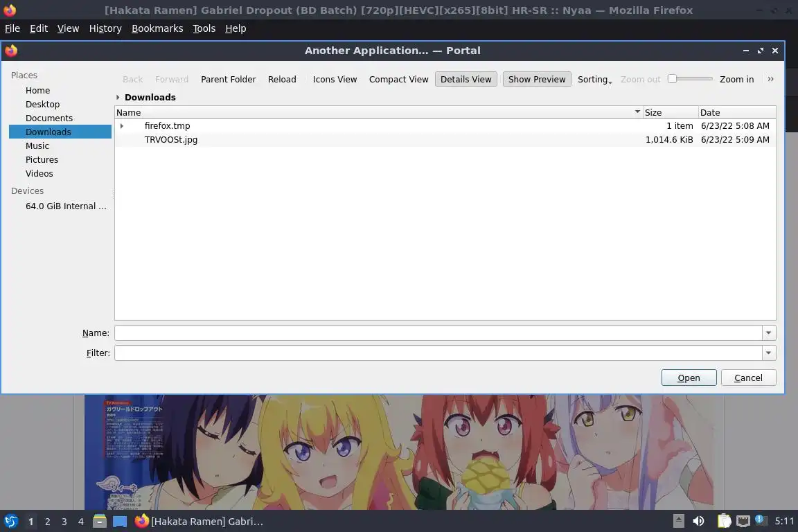This screenshot has width=798, height=532.
Task: Switch to Compact View
Action: click(x=398, y=80)
